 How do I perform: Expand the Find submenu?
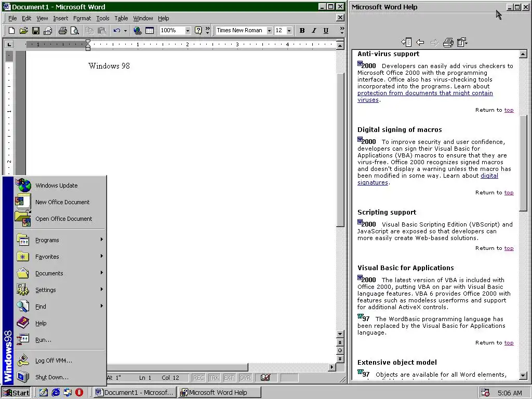[60, 307]
